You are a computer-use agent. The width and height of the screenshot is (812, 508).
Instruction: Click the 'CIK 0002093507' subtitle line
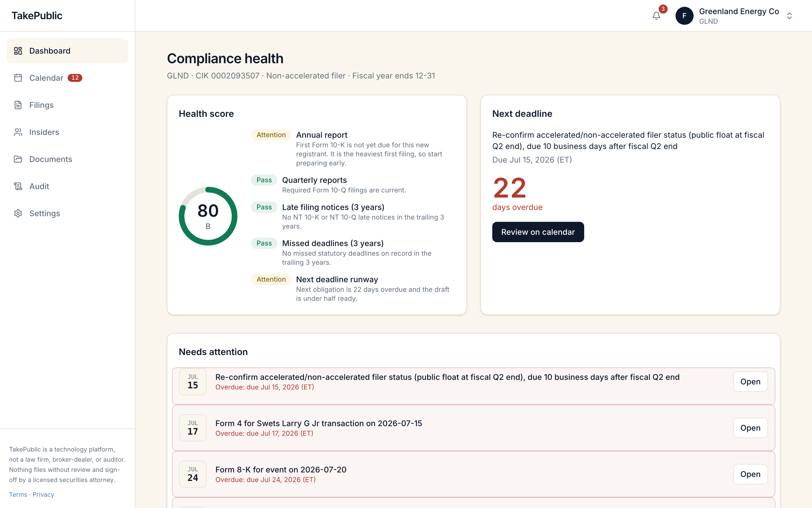301,76
